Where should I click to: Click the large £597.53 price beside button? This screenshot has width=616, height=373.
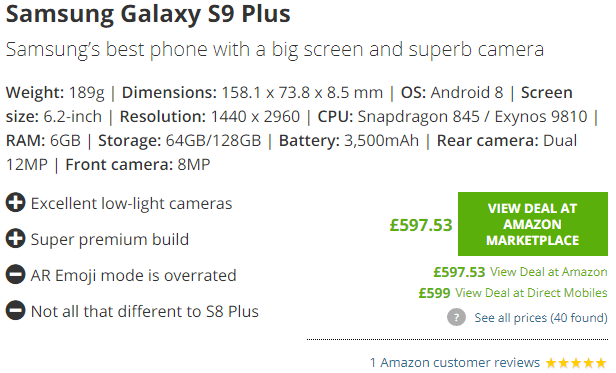[421, 225]
